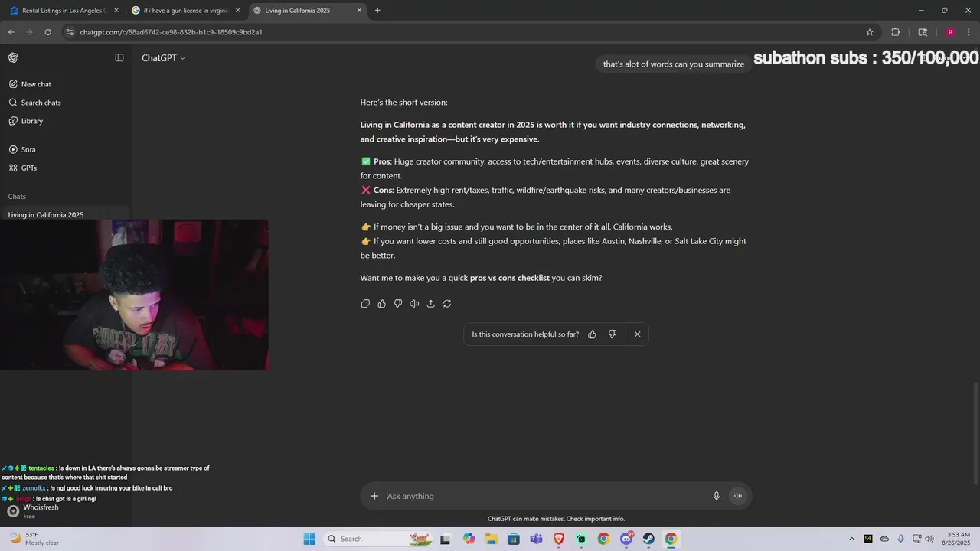Open the Windows Start menu
980x551 pixels.
pyautogui.click(x=309, y=539)
